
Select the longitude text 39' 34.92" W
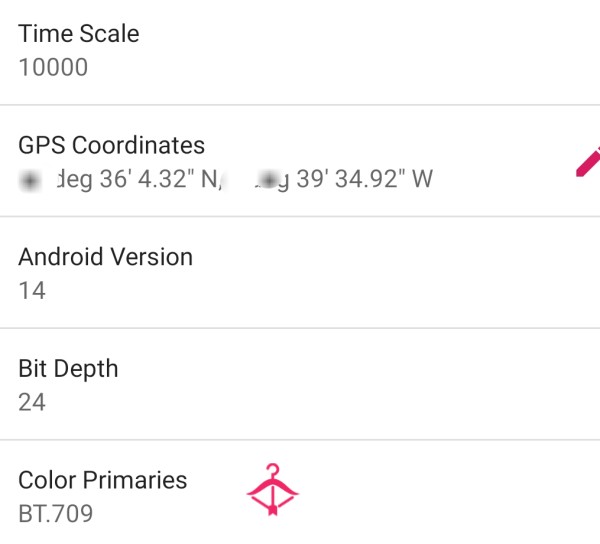coord(365,179)
